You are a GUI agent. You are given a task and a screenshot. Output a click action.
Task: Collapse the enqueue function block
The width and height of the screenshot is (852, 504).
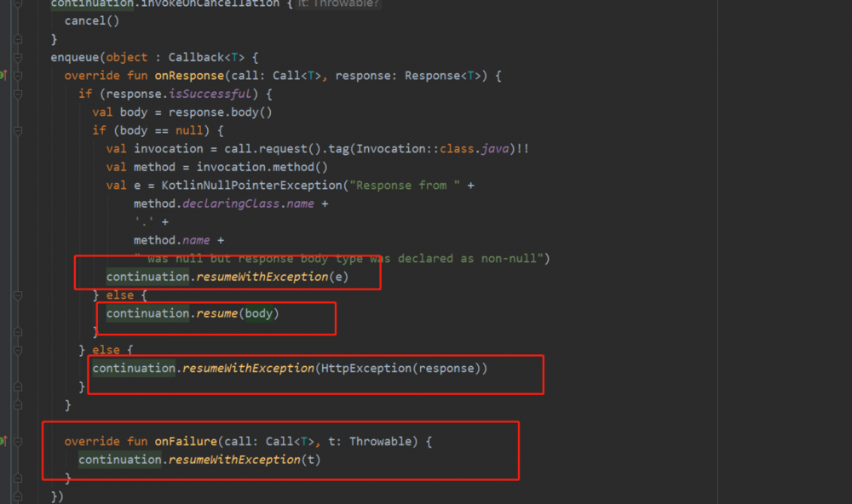click(19, 57)
